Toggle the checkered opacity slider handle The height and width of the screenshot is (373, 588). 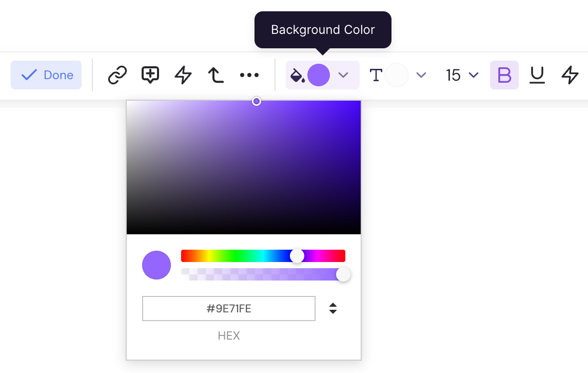coord(343,274)
